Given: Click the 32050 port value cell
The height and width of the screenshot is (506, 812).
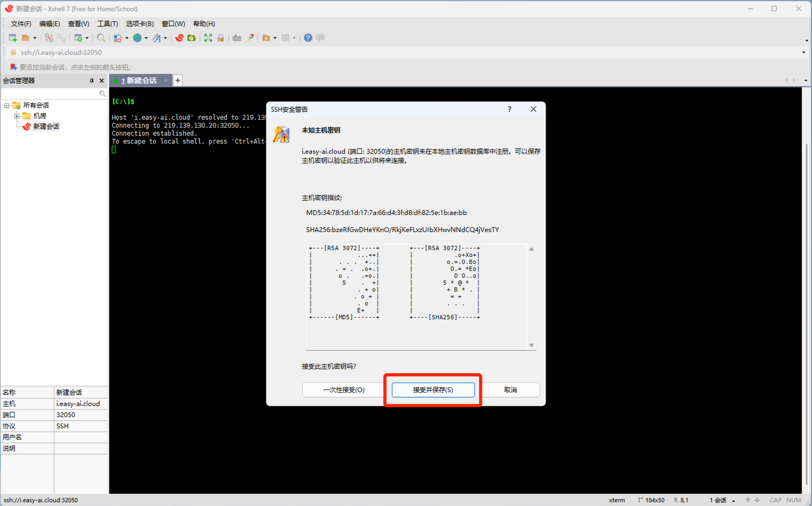Looking at the screenshot, I should click(80, 415).
